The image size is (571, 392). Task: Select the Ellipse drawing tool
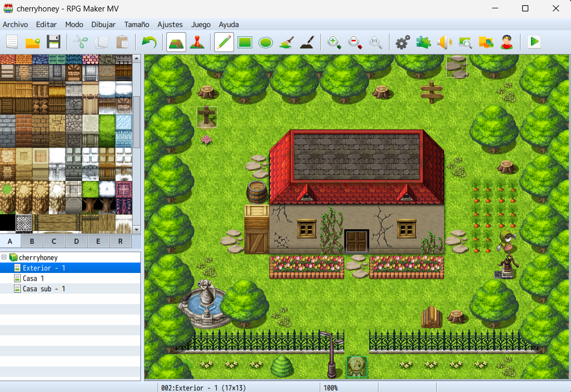pyautogui.click(x=265, y=42)
